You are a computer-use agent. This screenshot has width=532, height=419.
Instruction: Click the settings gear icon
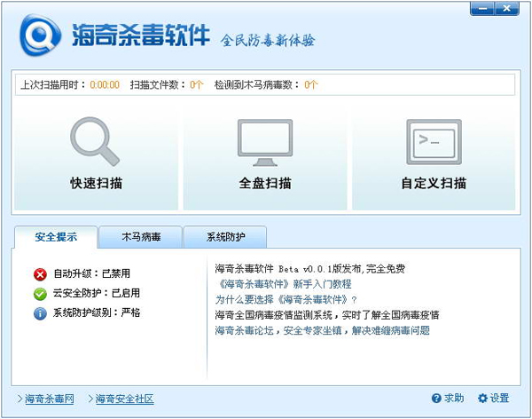click(x=482, y=399)
